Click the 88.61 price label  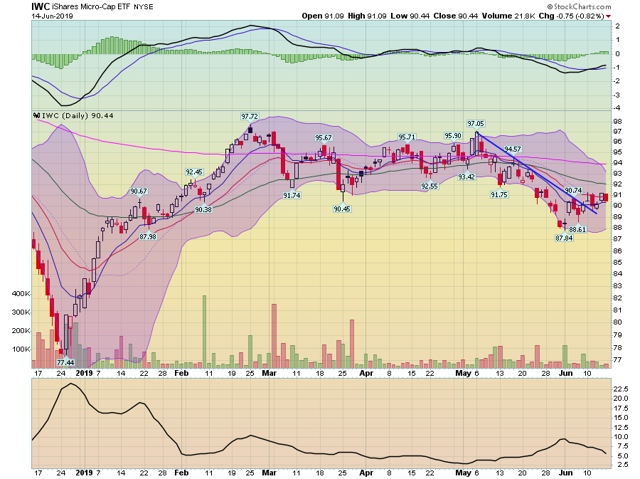(x=577, y=229)
